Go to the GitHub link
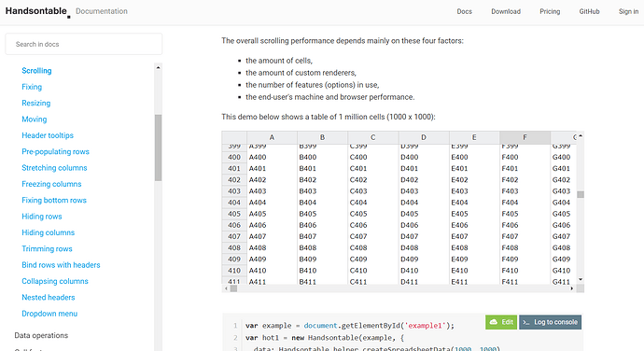644x351 pixels. [x=589, y=11]
